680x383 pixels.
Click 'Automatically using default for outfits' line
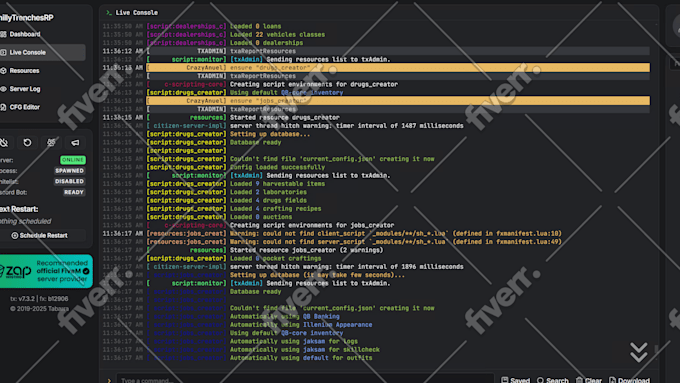pos(301,358)
